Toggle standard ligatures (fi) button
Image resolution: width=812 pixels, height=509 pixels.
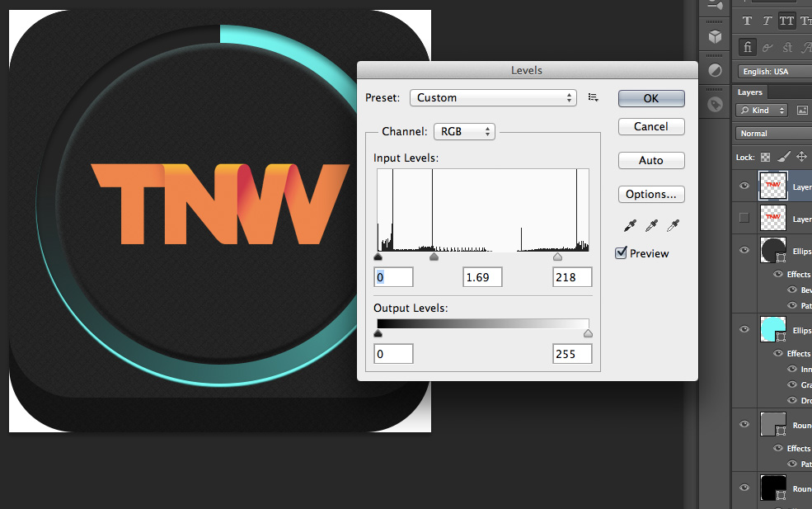tap(747, 47)
